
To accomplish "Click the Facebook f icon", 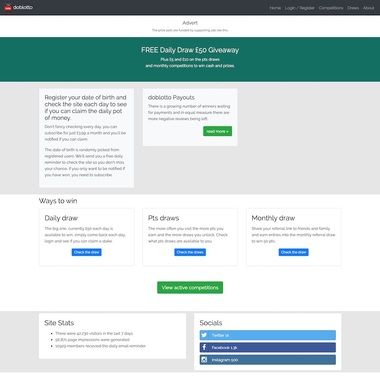I will pos(204,347).
